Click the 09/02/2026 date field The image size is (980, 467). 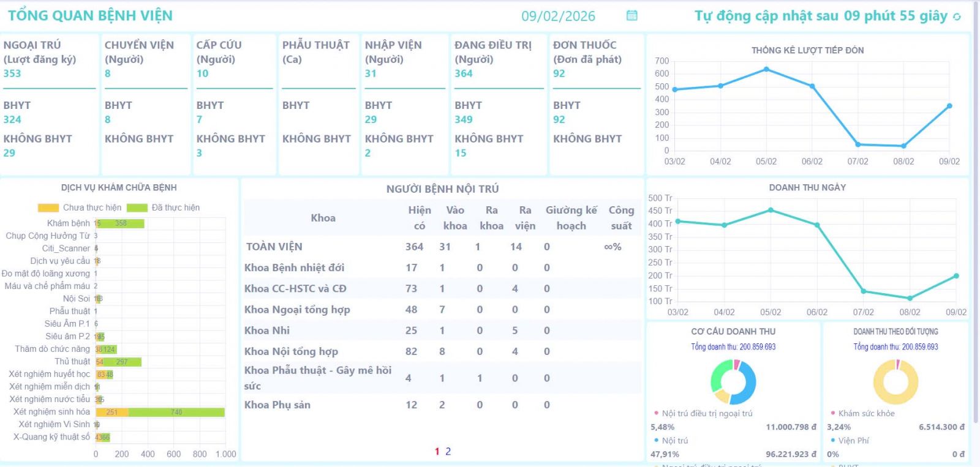pyautogui.click(x=558, y=17)
